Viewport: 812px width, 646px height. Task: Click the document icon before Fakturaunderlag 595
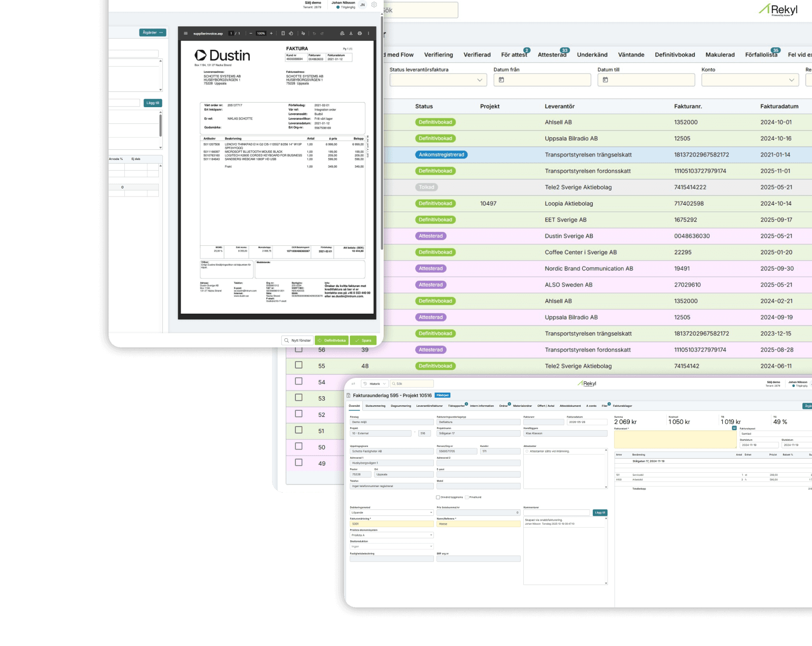[348, 395]
